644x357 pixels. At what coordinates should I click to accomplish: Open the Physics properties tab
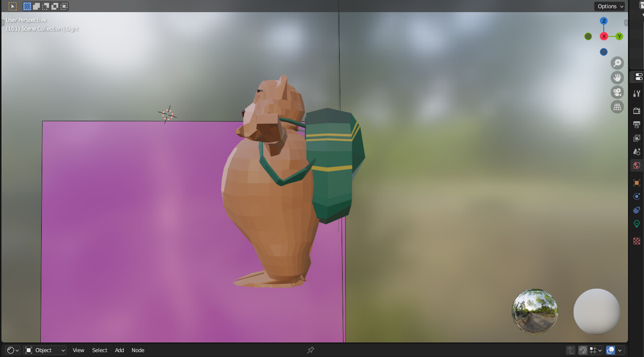point(637,196)
